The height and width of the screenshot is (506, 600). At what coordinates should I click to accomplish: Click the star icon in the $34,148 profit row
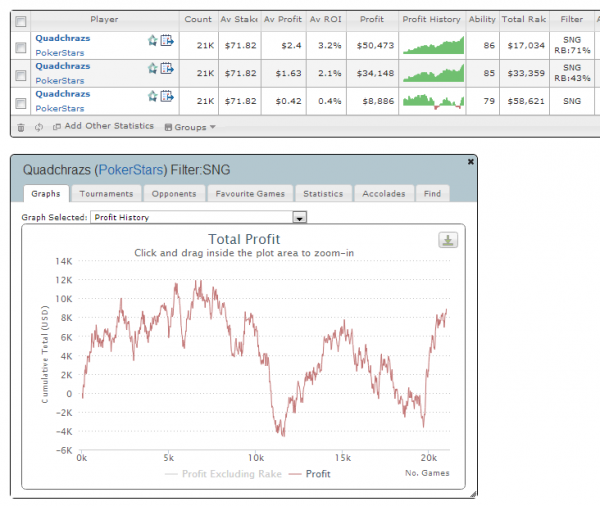pyautogui.click(x=153, y=68)
